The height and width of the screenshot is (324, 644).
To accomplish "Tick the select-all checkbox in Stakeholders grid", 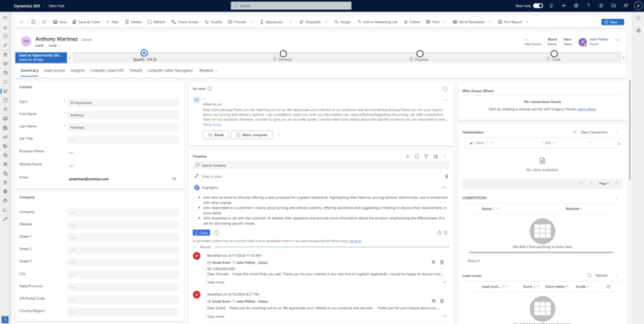I will 471,143.
